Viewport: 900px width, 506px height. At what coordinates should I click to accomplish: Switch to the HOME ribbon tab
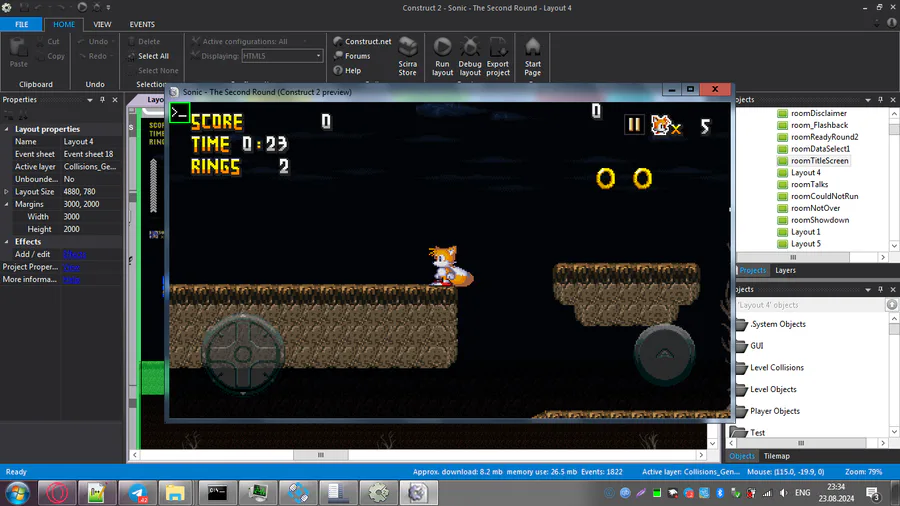point(64,24)
